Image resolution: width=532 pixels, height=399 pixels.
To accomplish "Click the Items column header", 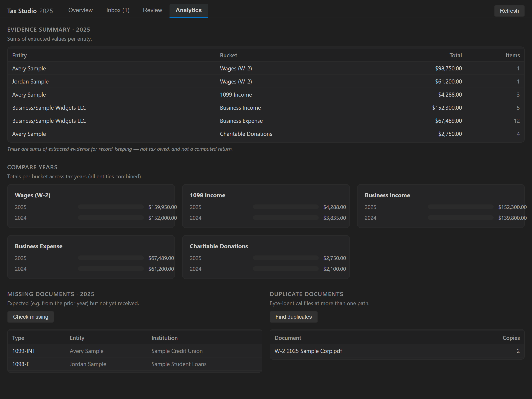I will (x=513, y=55).
